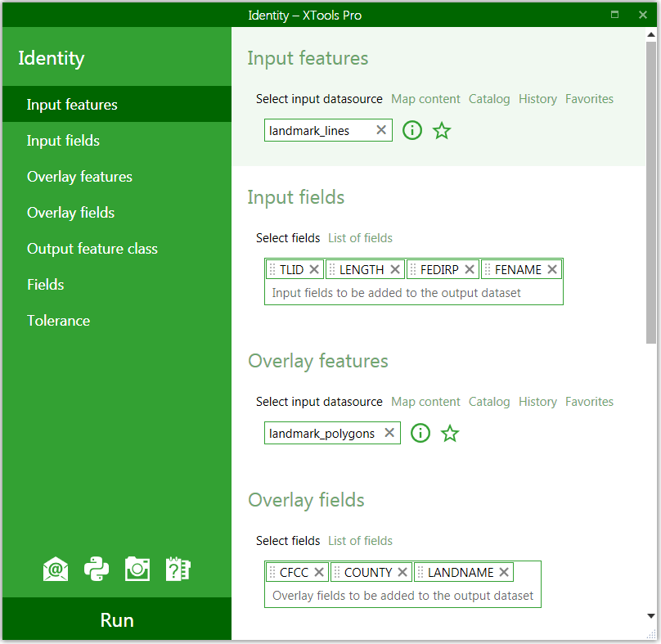This screenshot has height=644, width=661.
Task: Remove the CFCC overlay field
Action: tap(319, 572)
